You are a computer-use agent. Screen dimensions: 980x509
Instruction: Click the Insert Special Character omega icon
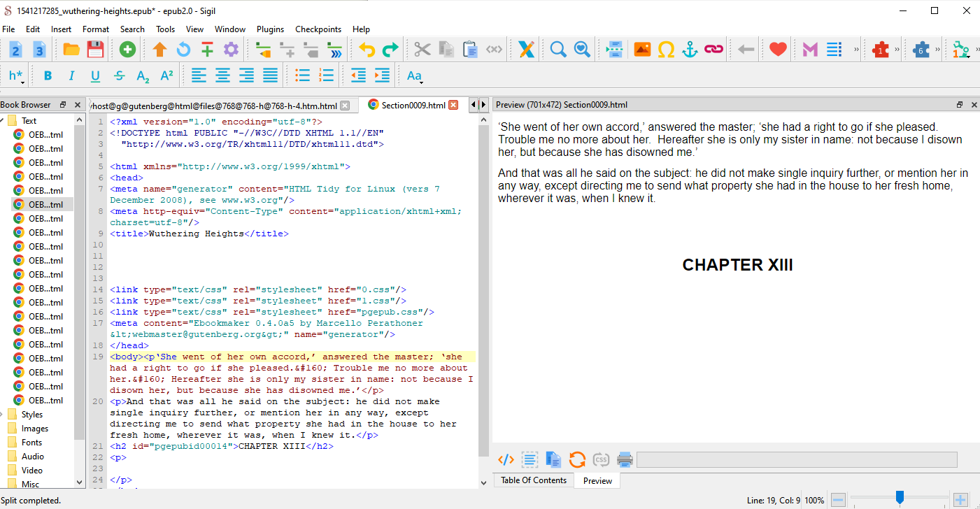666,49
